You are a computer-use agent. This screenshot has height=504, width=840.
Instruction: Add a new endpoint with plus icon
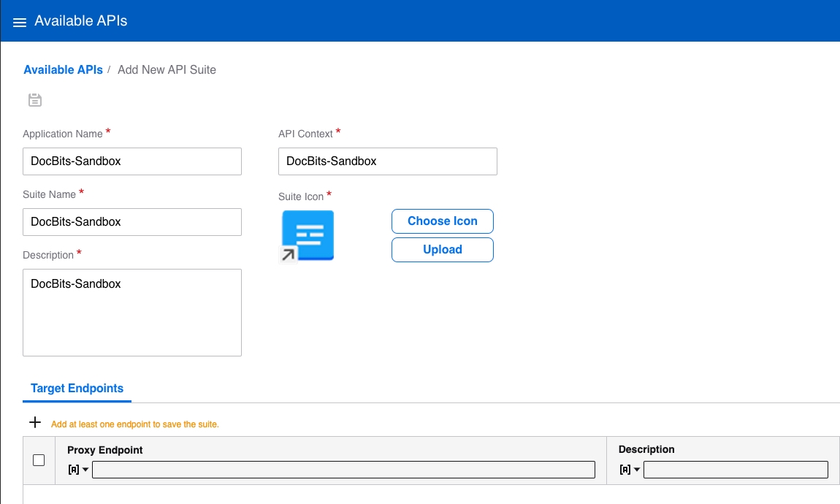tap(34, 422)
